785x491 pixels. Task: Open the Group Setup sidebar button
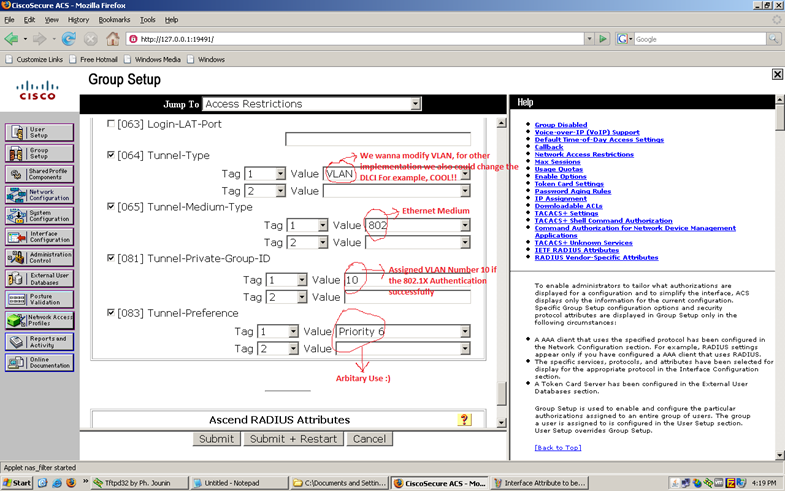coord(40,153)
